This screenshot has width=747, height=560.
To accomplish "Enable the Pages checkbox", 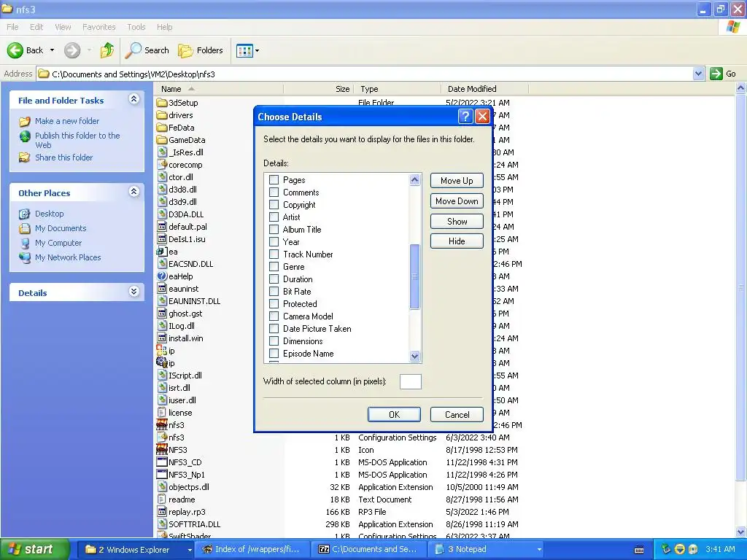I will pyautogui.click(x=274, y=180).
